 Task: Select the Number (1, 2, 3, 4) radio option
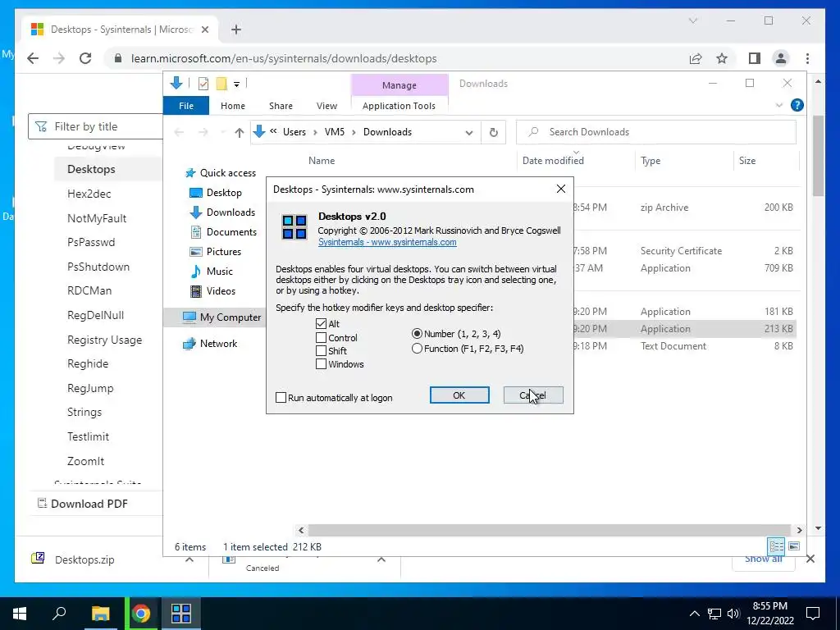[417, 334]
